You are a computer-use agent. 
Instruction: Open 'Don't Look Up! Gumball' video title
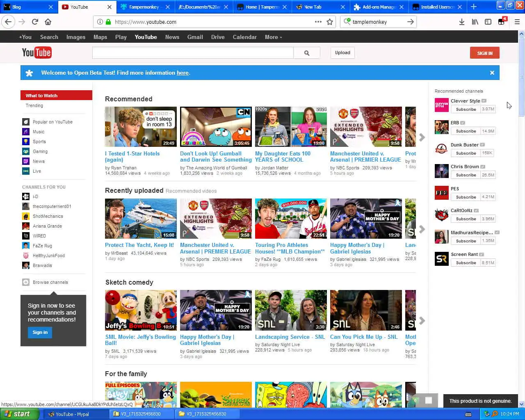tap(216, 157)
